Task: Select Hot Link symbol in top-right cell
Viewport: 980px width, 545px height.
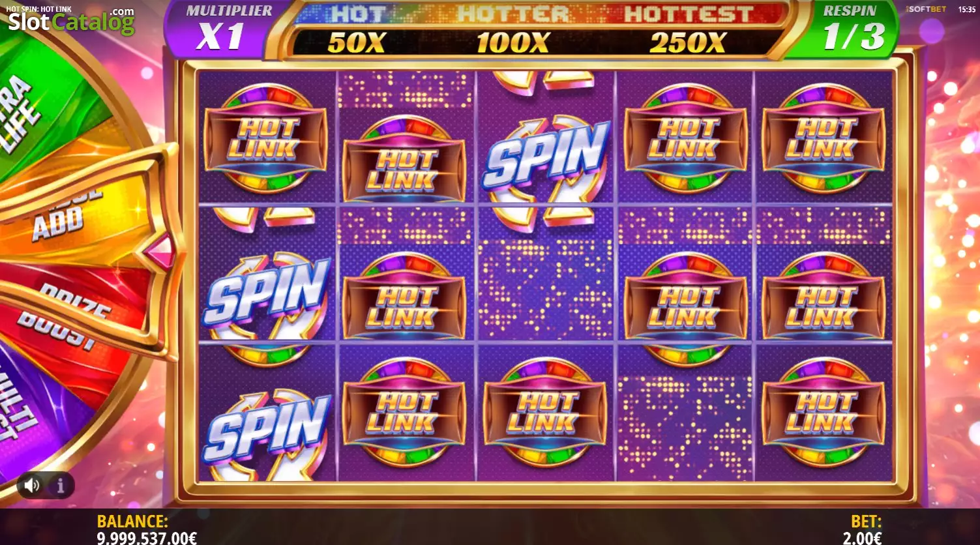Action: click(824, 140)
